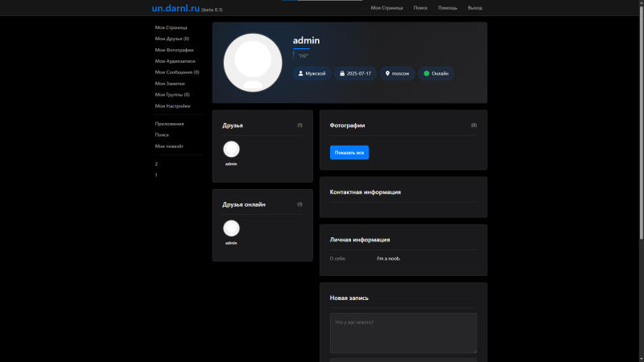Open Помощь in the top navigation

[x=448, y=8]
